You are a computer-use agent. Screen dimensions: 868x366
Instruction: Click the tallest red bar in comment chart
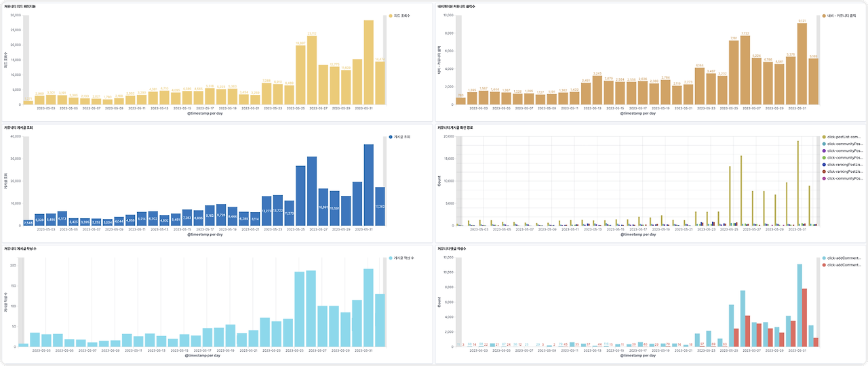[x=805, y=318]
